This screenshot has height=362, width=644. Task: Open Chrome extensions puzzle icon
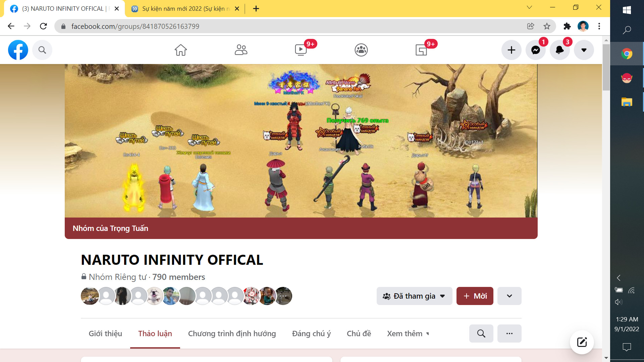tap(567, 26)
